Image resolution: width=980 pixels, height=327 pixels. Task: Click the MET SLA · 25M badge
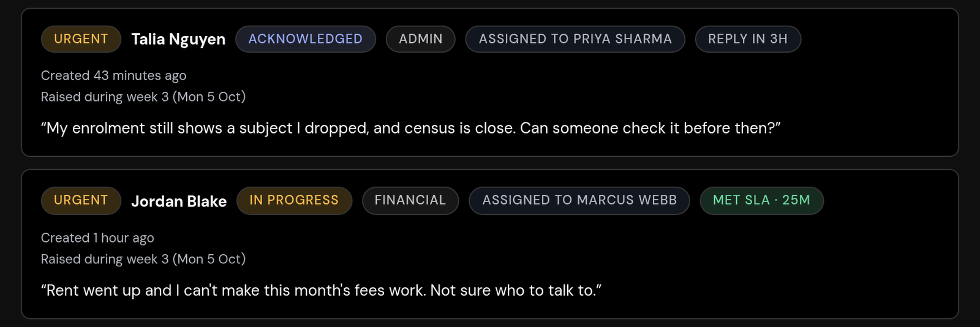click(x=762, y=200)
